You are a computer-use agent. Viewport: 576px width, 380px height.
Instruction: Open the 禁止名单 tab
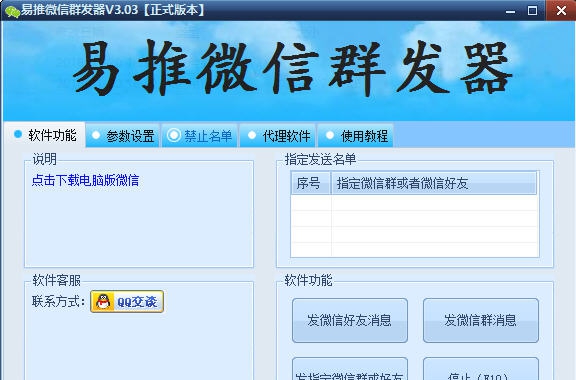[200, 136]
